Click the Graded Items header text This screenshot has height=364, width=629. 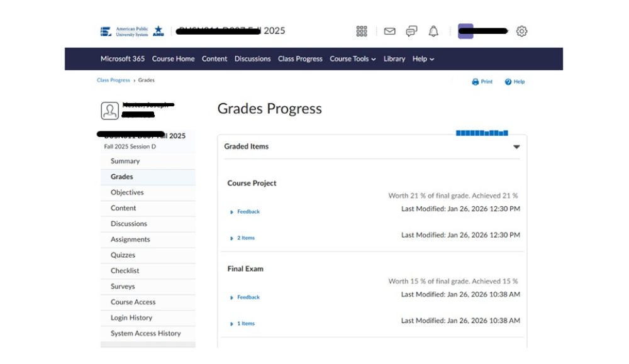(247, 146)
